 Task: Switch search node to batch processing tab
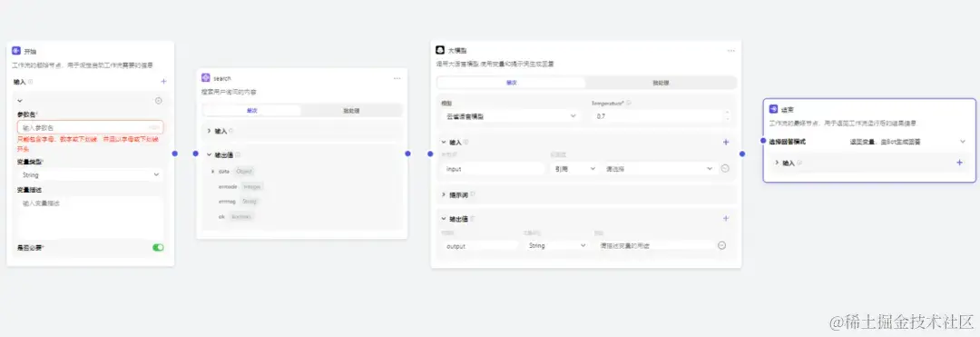coord(351,111)
